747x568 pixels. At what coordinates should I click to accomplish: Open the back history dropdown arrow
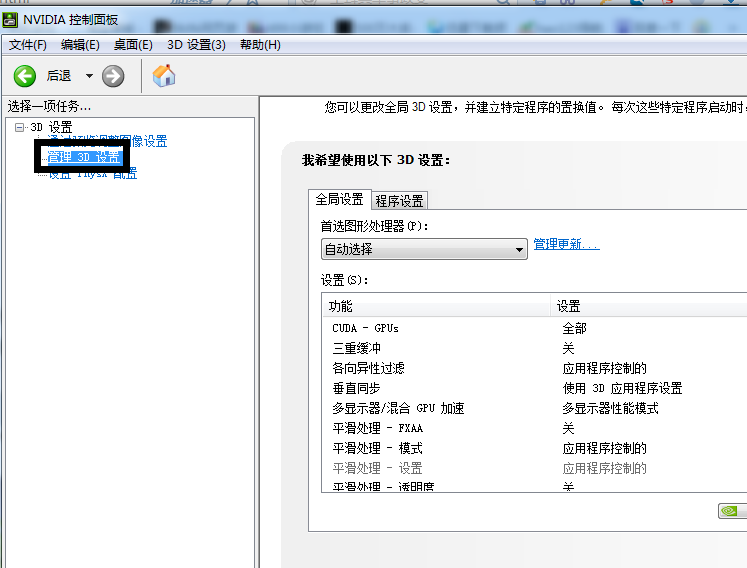[89, 76]
